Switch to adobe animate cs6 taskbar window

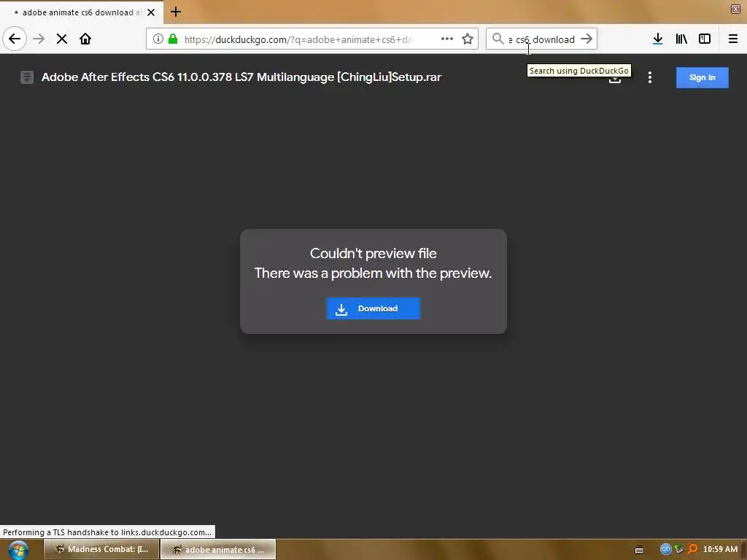coord(217,549)
